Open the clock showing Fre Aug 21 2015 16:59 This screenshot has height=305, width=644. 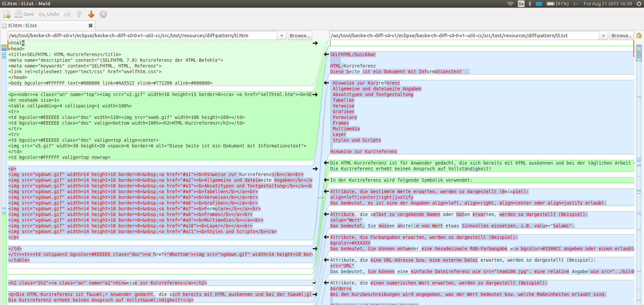608,4
